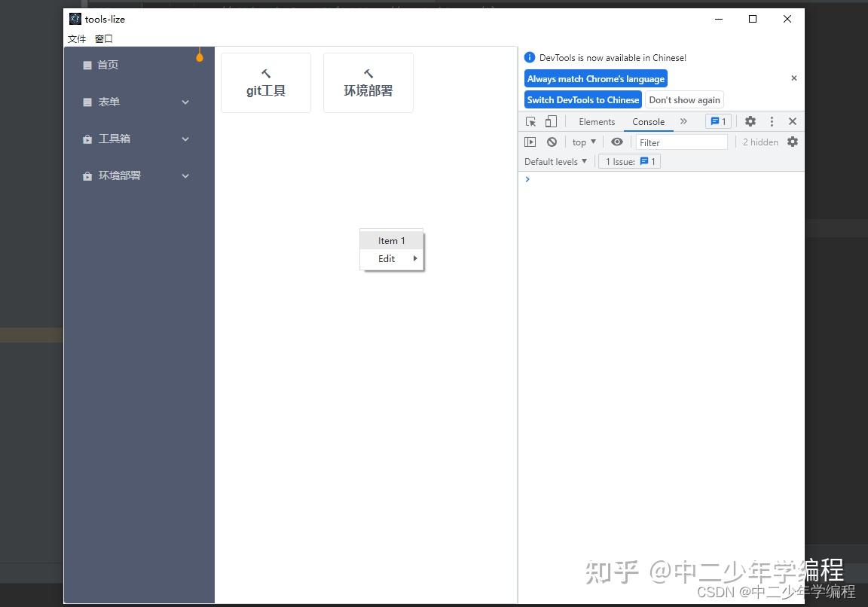Click the 2 hidden messages label
The width and height of the screenshot is (868, 607).
pyautogui.click(x=760, y=142)
